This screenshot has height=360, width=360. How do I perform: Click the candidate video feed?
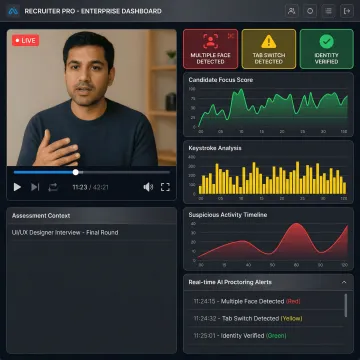click(92, 98)
